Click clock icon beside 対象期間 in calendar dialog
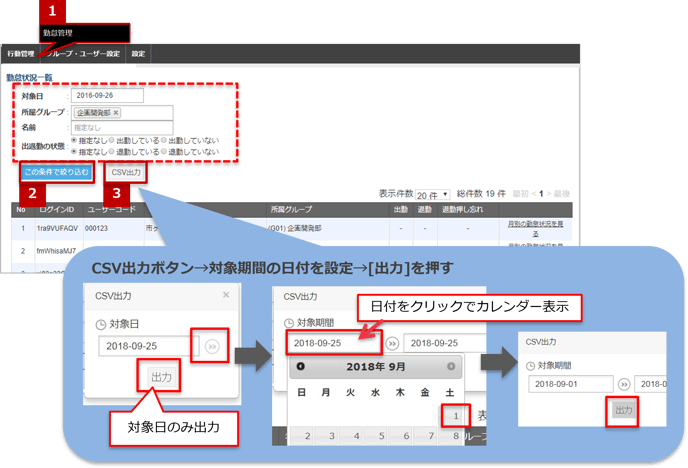 click(289, 323)
